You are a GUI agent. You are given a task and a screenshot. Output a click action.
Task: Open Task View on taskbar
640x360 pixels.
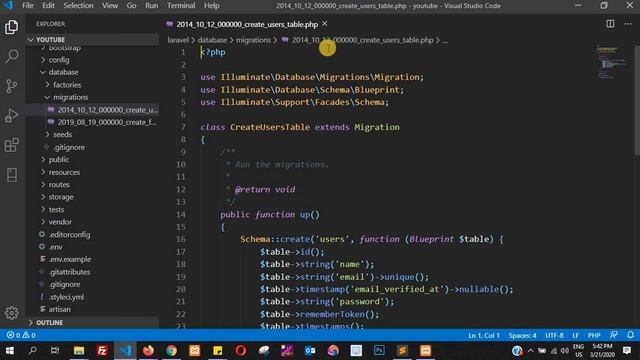[55, 350]
